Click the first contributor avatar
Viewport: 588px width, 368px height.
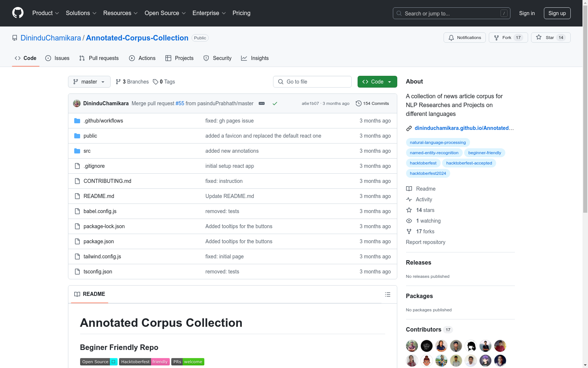coord(412,346)
